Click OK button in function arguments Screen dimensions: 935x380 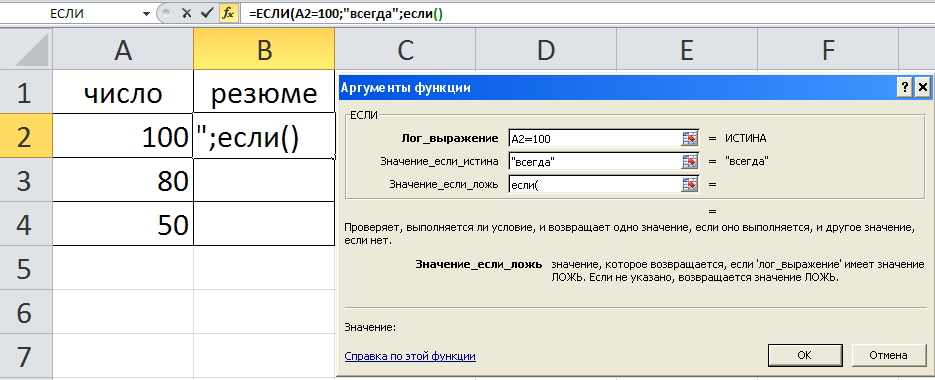pyautogui.click(x=804, y=355)
